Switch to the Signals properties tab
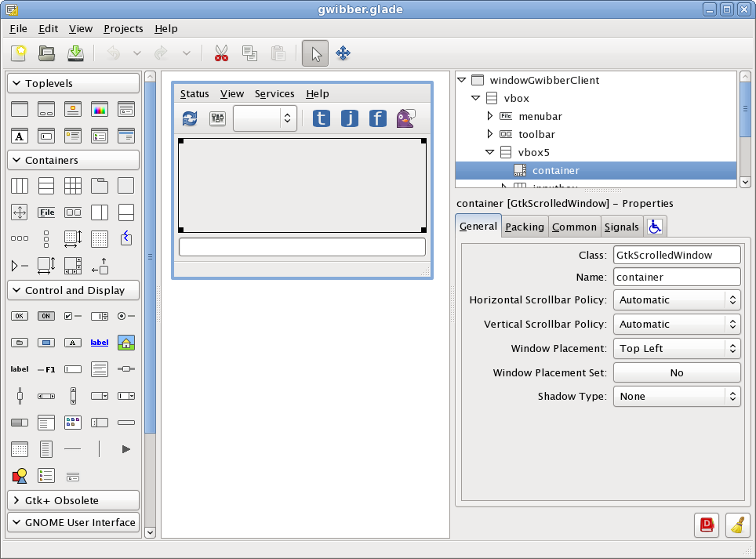756x559 pixels. [x=621, y=227]
